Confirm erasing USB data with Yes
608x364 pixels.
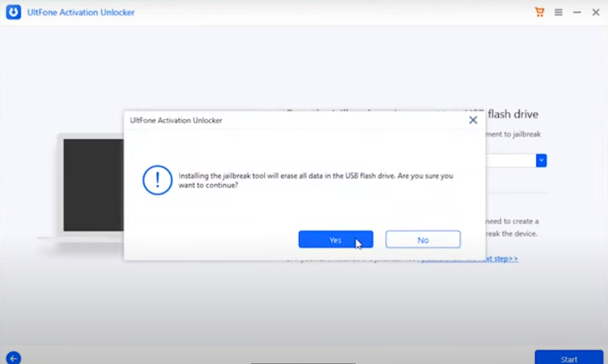(336, 240)
